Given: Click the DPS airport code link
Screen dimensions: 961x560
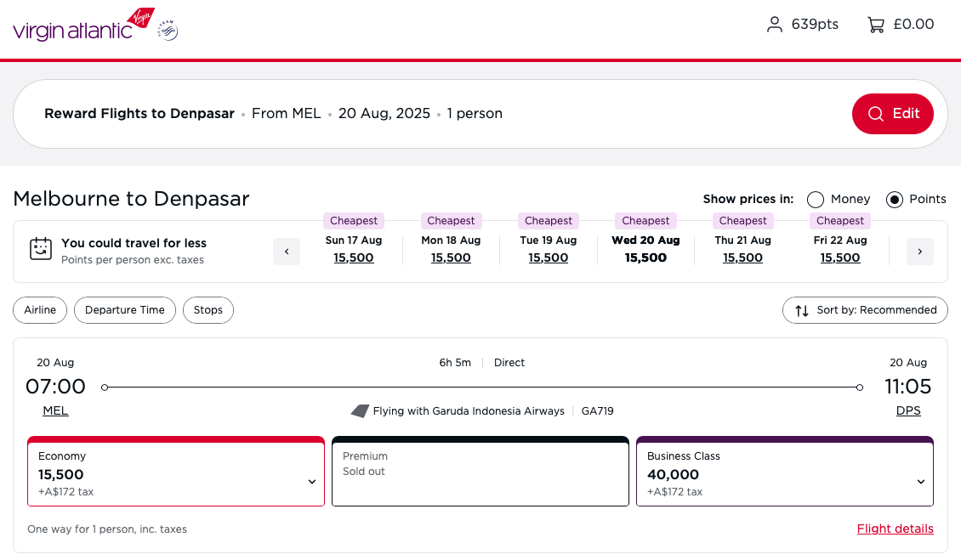Looking at the screenshot, I should coord(908,410).
